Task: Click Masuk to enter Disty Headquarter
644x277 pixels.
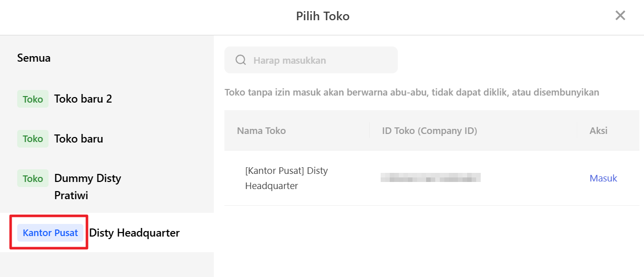Action: 603,178
